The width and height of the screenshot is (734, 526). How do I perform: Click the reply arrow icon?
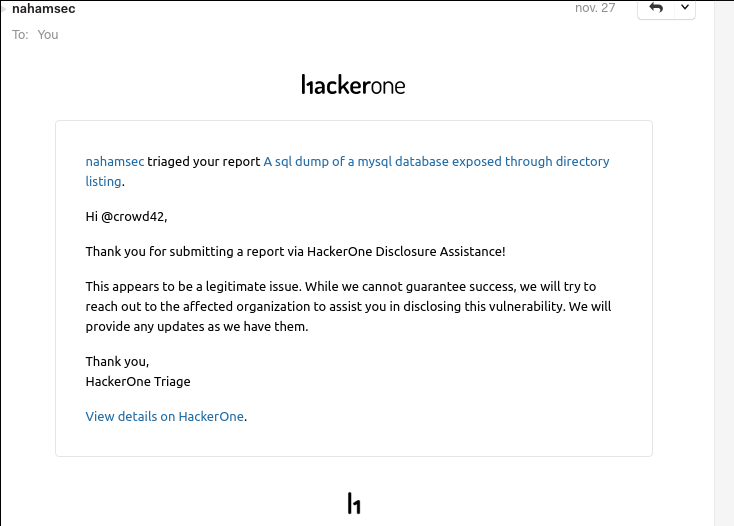(656, 8)
